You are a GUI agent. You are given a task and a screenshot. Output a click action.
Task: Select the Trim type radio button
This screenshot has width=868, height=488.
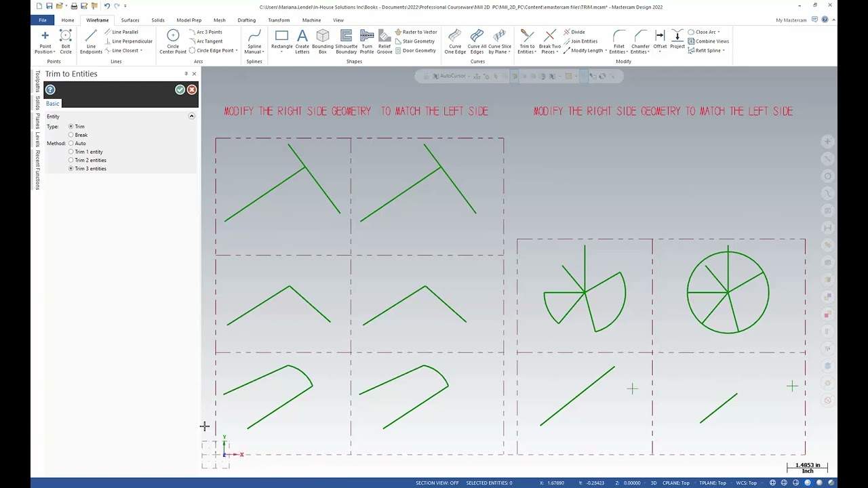click(x=71, y=127)
